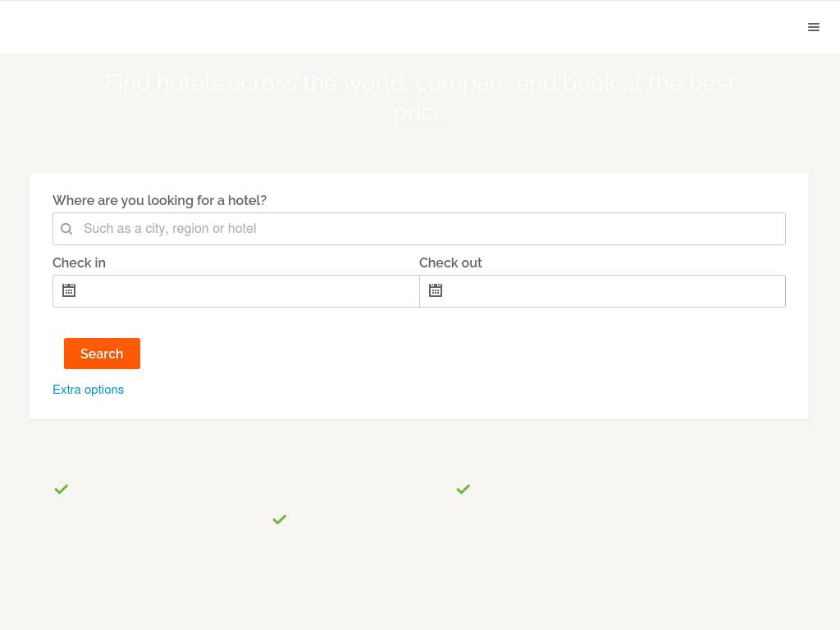Click the Check in calendar icon
Viewport: 840px width, 630px height.
pyautogui.click(x=69, y=290)
